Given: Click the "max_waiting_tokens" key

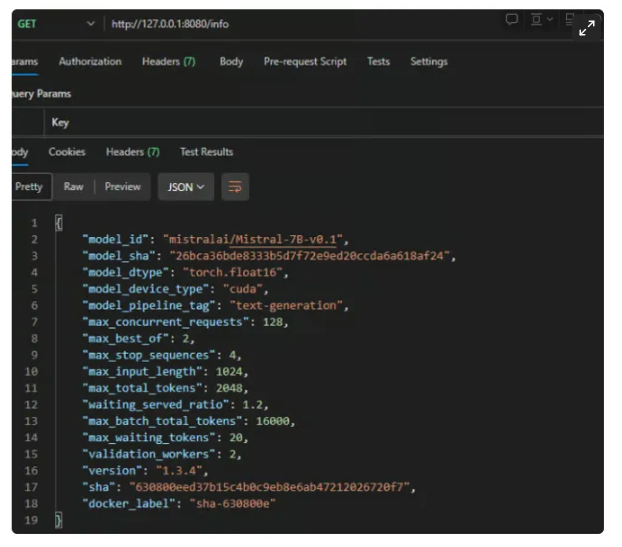Looking at the screenshot, I should point(149,438).
